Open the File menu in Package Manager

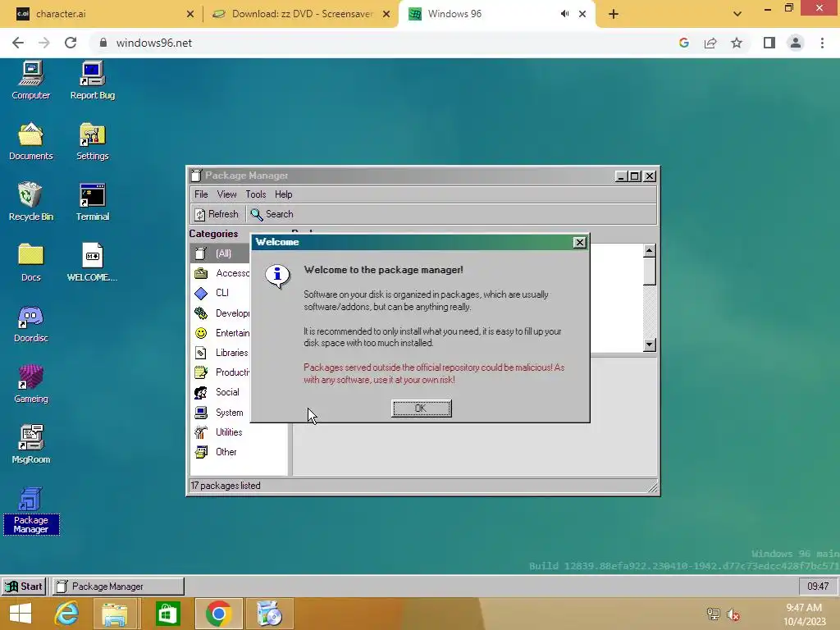click(x=201, y=194)
